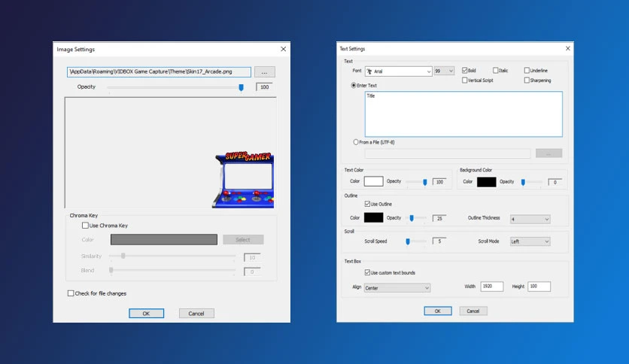Screen dimensions: 629x364
Task: Open the font size 99 dropdown
Action: pyautogui.click(x=444, y=71)
